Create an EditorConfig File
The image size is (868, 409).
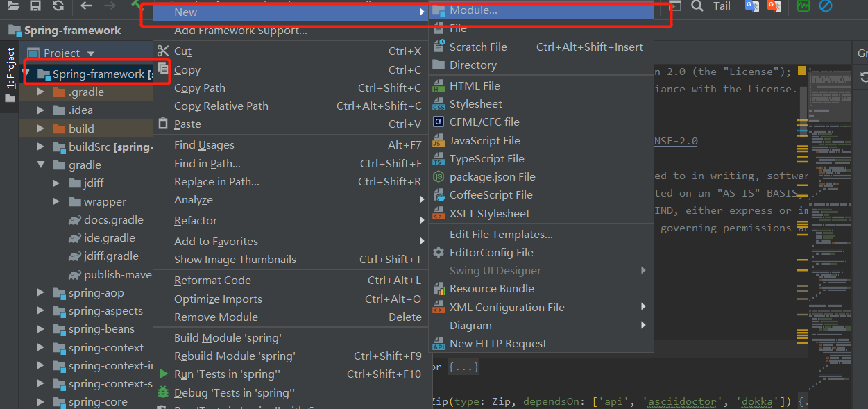click(541, 253)
